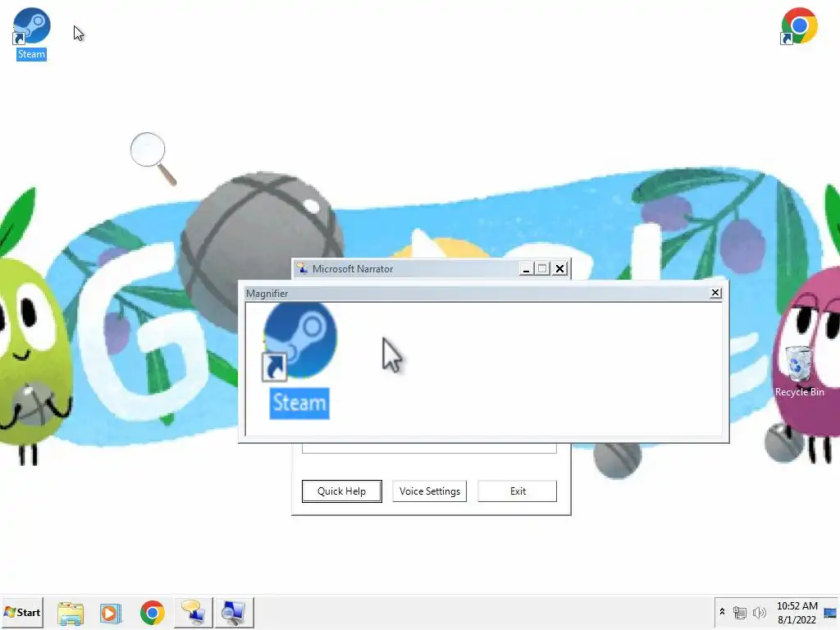Image resolution: width=840 pixels, height=630 pixels.
Task: Click the magnifying glass lens on desktop
Action: [148, 149]
